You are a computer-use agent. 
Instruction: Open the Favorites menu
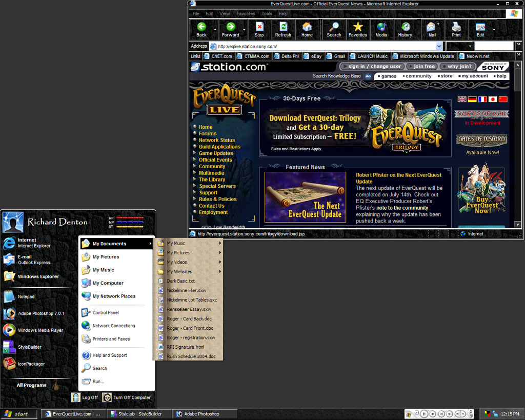pos(246,14)
